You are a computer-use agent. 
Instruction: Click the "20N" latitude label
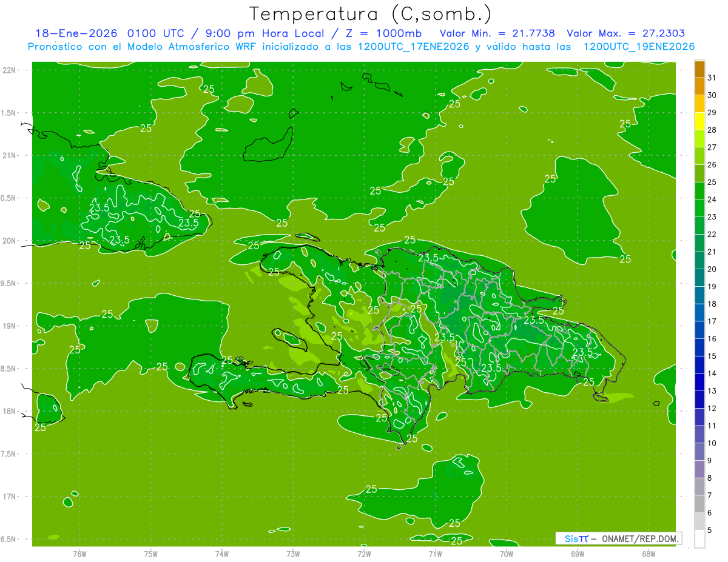(10, 241)
